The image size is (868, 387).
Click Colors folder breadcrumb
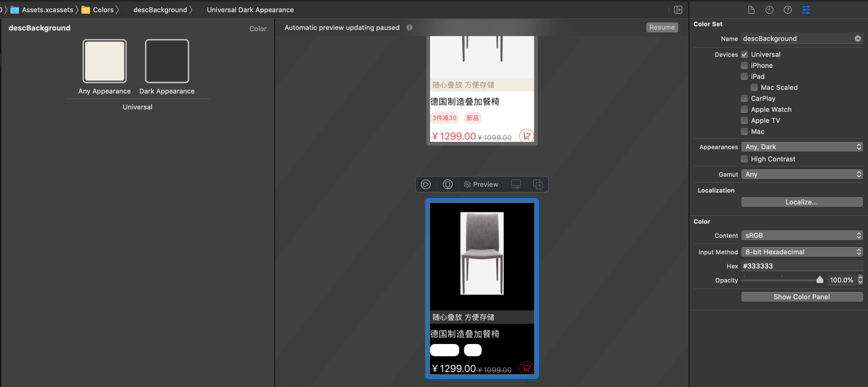tap(98, 10)
